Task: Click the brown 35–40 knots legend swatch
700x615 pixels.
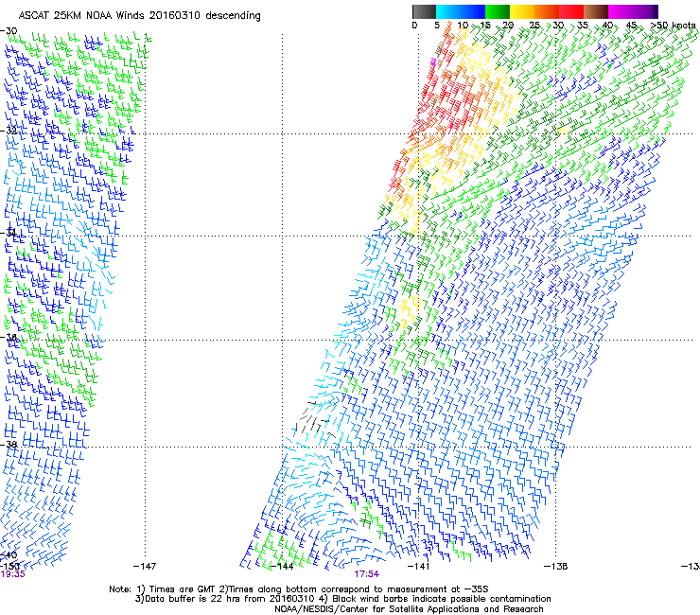Action: point(596,11)
